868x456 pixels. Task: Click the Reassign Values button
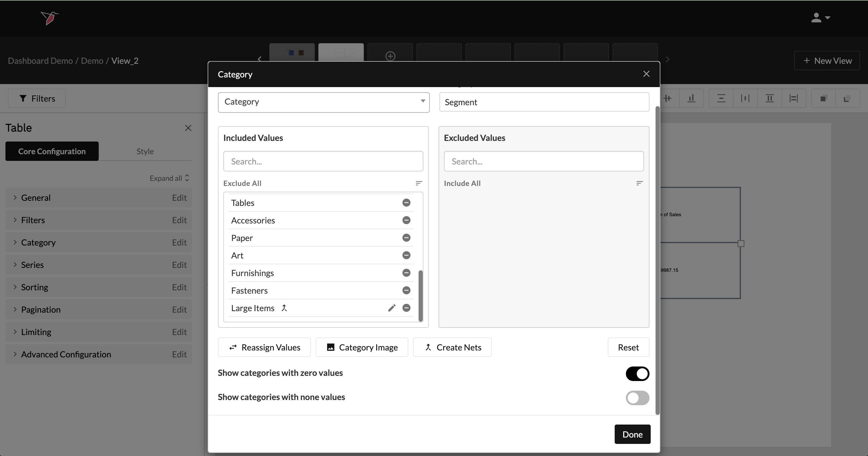264,347
